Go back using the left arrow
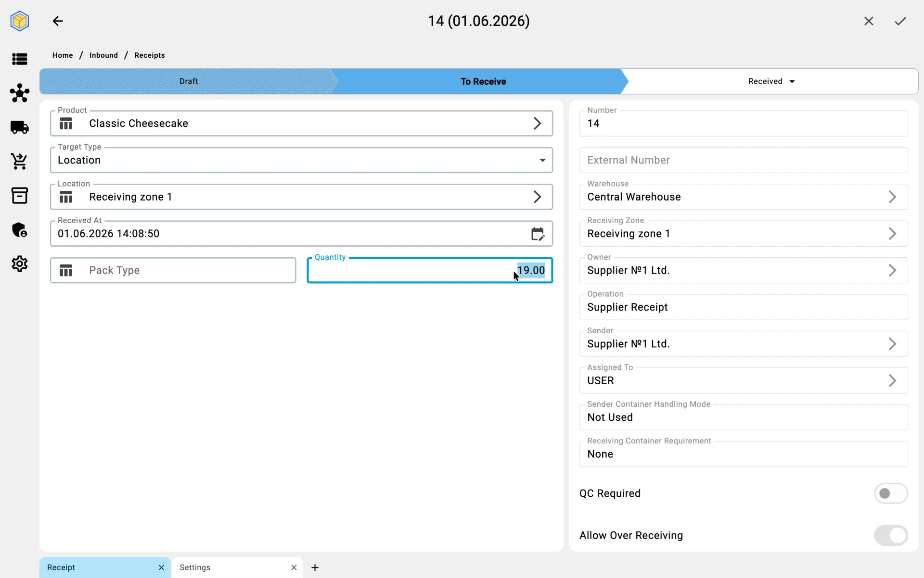The height and width of the screenshot is (578, 924). click(58, 21)
